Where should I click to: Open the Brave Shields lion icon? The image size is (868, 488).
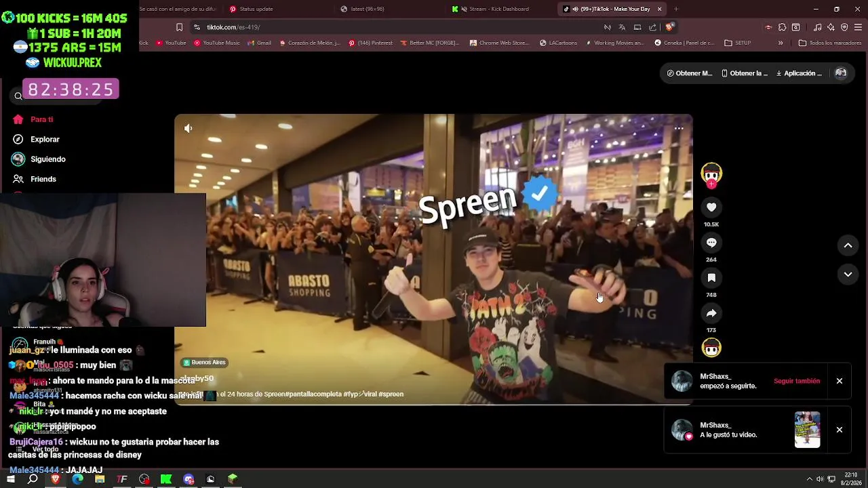(x=669, y=27)
